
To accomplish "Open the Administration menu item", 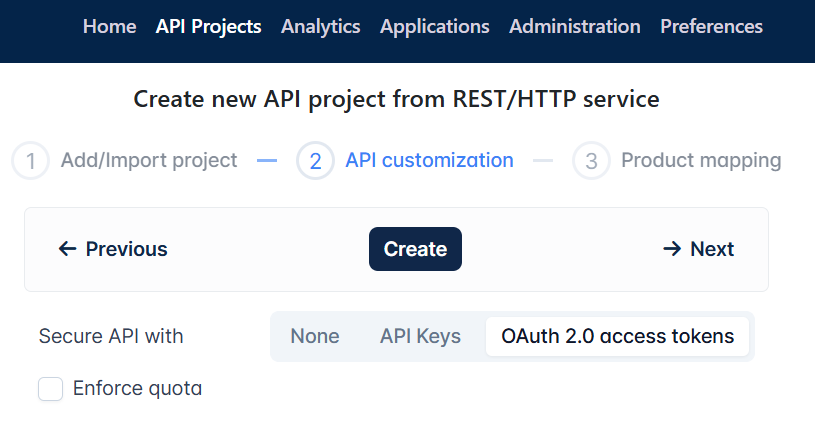I will [x=575, y=26].
